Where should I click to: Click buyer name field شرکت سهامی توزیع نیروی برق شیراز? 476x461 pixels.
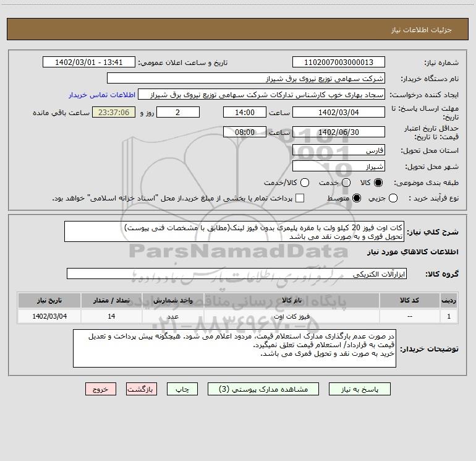[246, 78]
